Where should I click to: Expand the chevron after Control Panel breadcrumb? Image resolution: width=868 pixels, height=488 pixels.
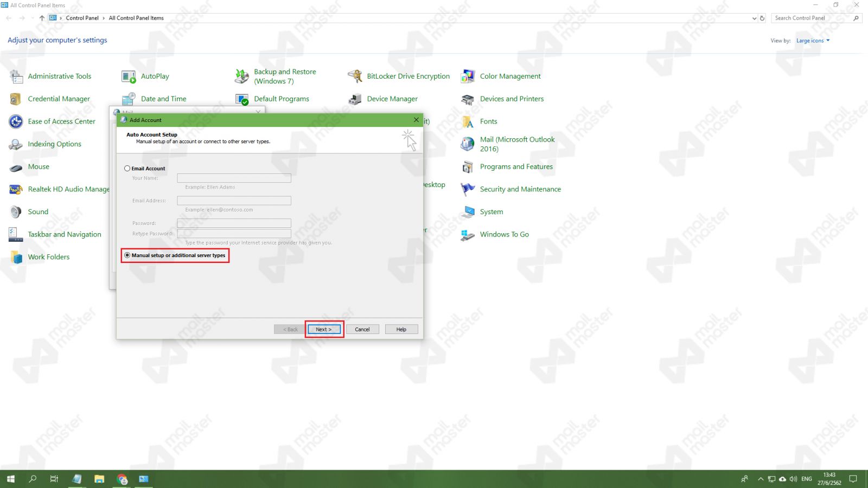pyautogui.click(x=104, y=18)
